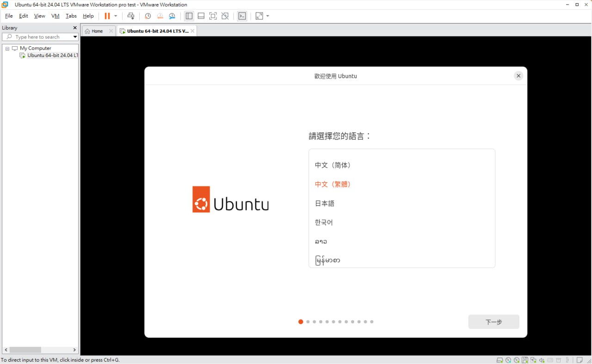Click the 下一步 (Next) button
Screen dimensions: 592x364
pos(493,322)
